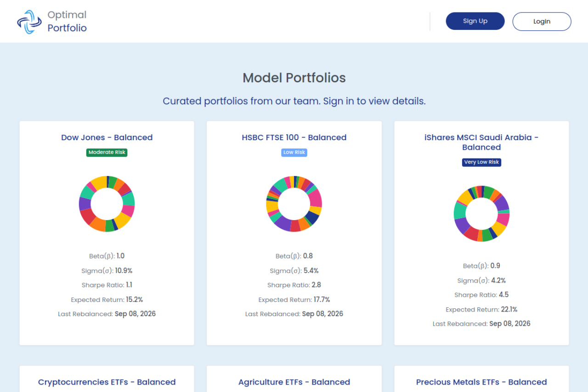Click HSBC FTSE Sharpe Ratio 2.8
Viewport: 588px width, 392px height.
(x=316, y=285)
